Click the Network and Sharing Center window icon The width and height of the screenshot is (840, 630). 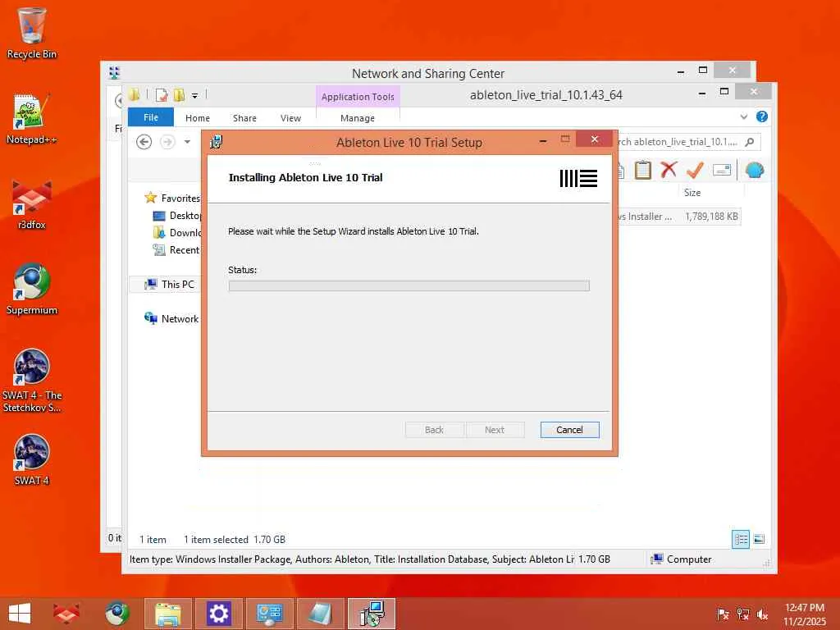coord(114,73)
